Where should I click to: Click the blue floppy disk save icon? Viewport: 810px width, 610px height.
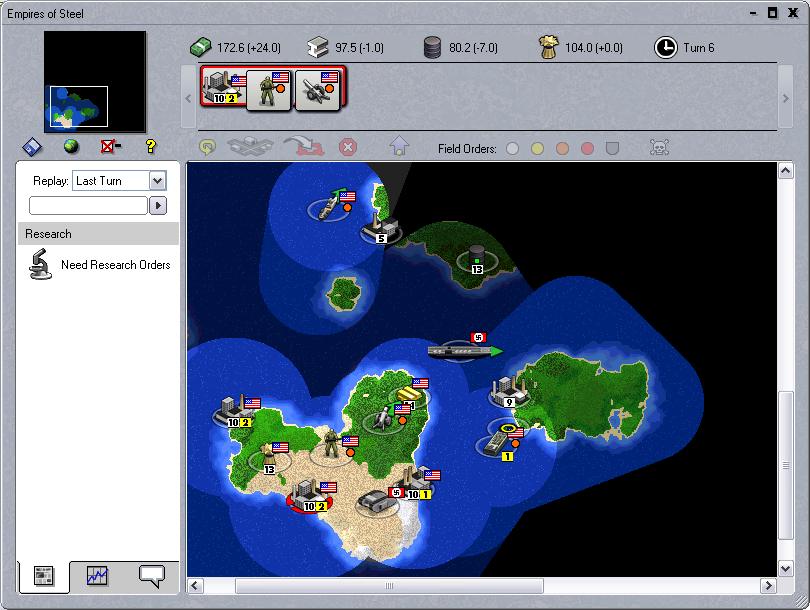coord(32,146)
